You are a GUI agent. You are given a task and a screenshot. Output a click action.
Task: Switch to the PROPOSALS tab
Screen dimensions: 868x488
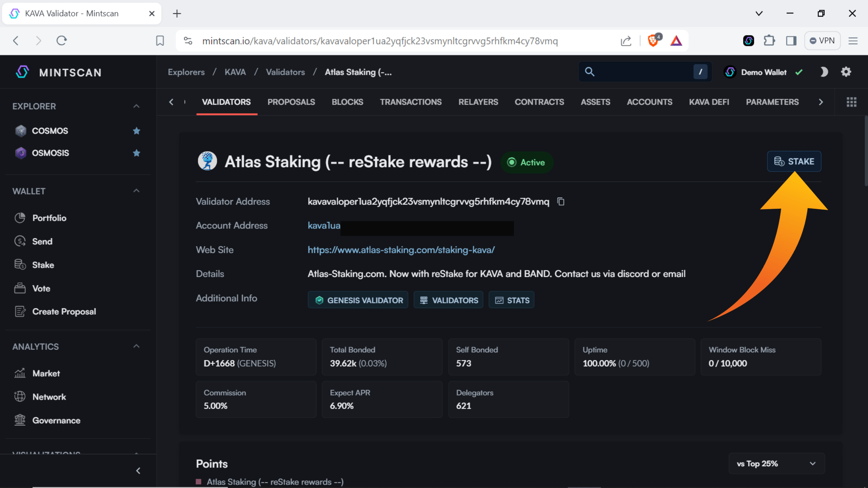point(291,102)
